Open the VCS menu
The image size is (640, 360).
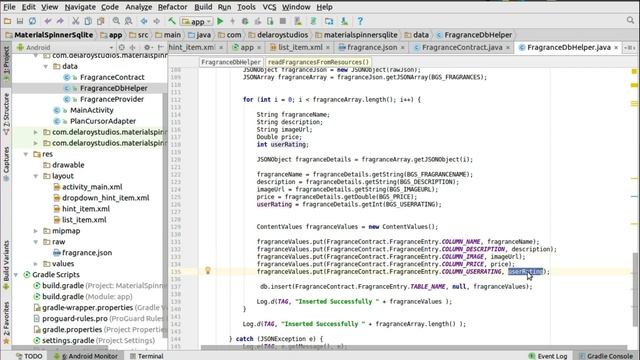pyautogui.click(x=269, y=7)
